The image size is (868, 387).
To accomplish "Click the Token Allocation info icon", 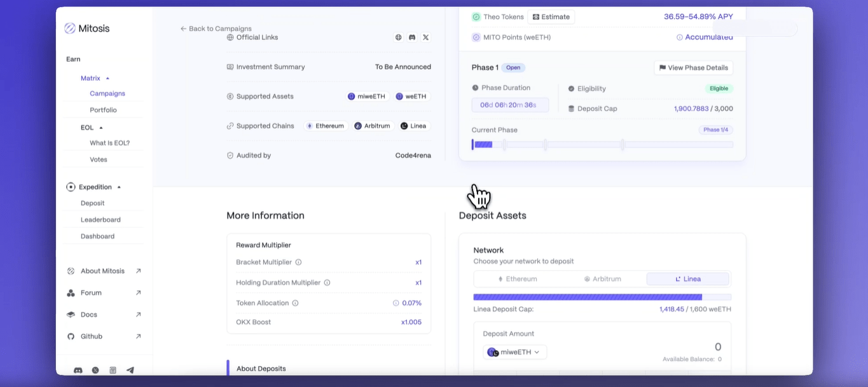I will pyautogui.click(x=295, y=303).
